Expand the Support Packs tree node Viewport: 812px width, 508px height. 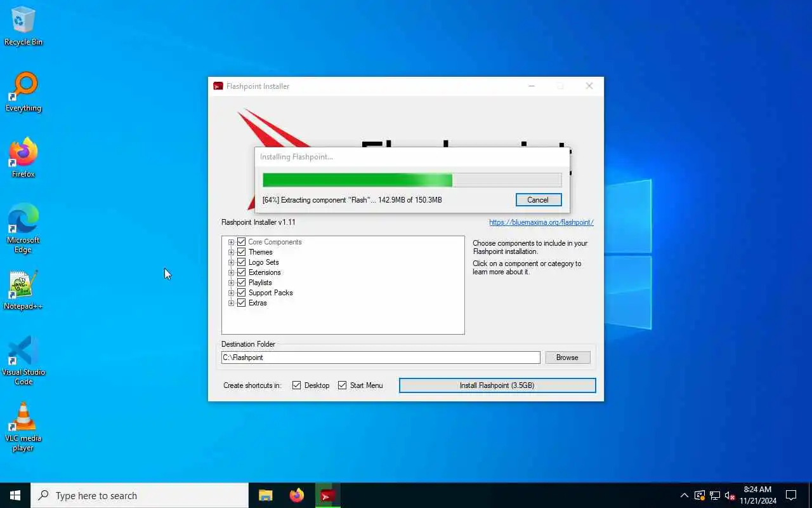(231, 293)
